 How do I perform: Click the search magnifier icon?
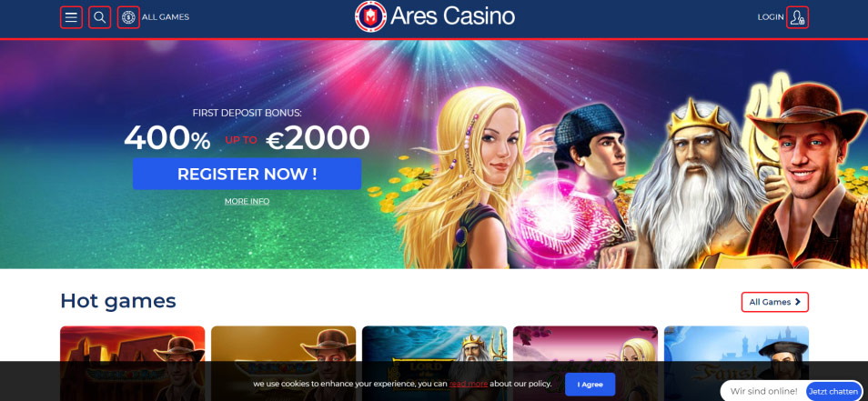pos(100,17)
